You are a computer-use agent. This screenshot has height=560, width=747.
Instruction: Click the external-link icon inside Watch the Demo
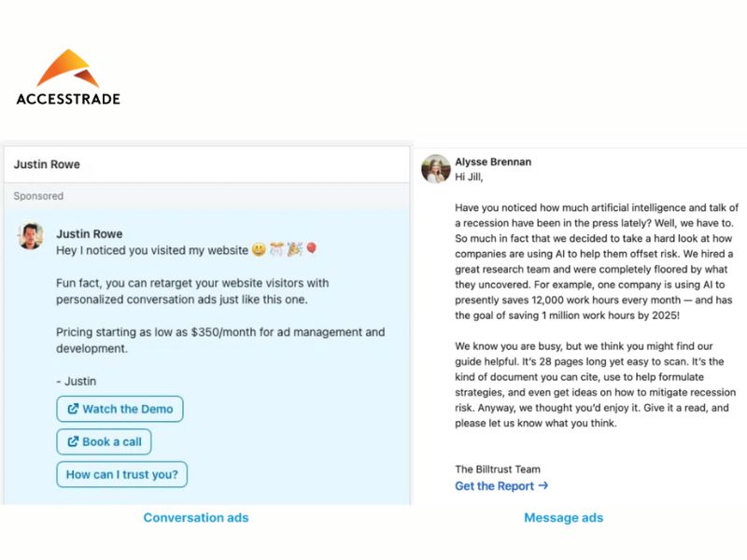pos(73,409)
